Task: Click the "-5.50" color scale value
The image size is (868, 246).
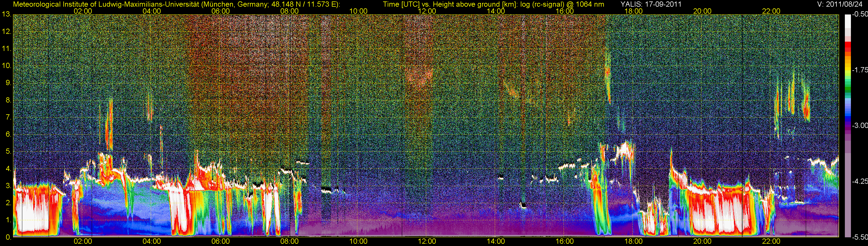Action: pyautogui.click(x=860, y=237)
